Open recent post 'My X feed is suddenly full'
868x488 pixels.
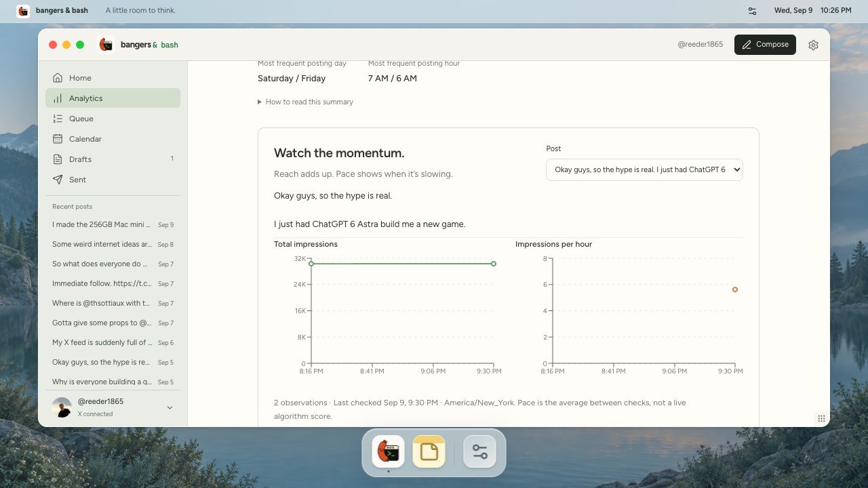coord(113,342)
